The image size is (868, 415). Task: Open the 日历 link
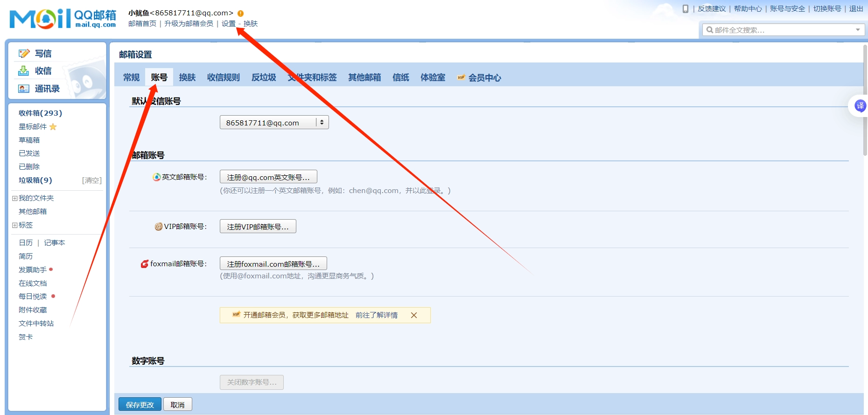[26, 243]
